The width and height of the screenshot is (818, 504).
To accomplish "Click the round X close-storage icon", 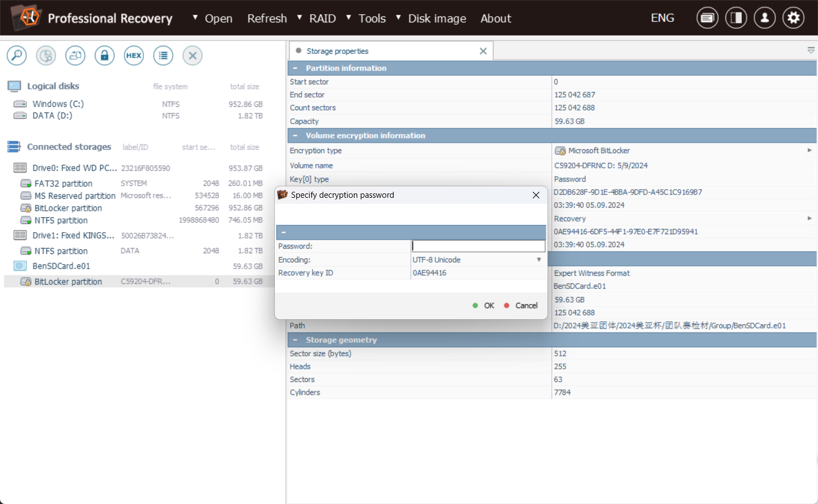I will (193, 56).
